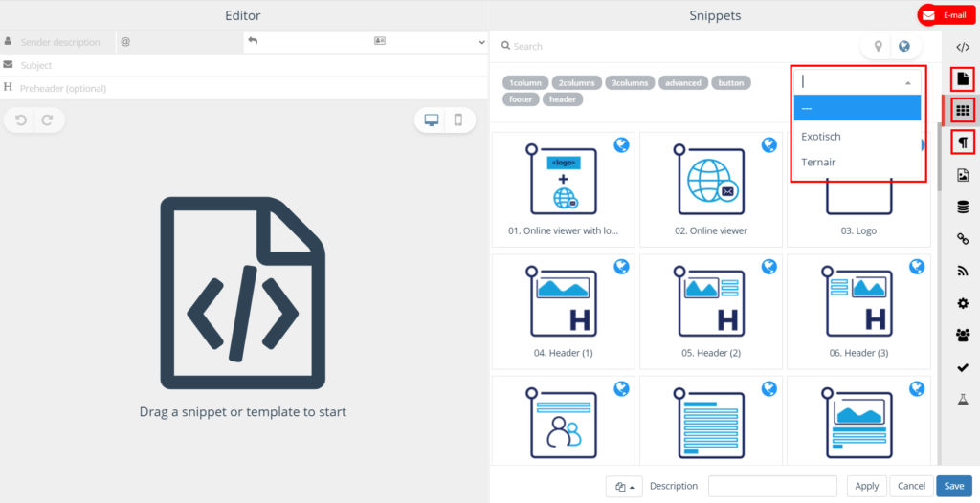980x503 pixels.
Task: Select the 05. Header (2) snippet
Action: point(711,312)
